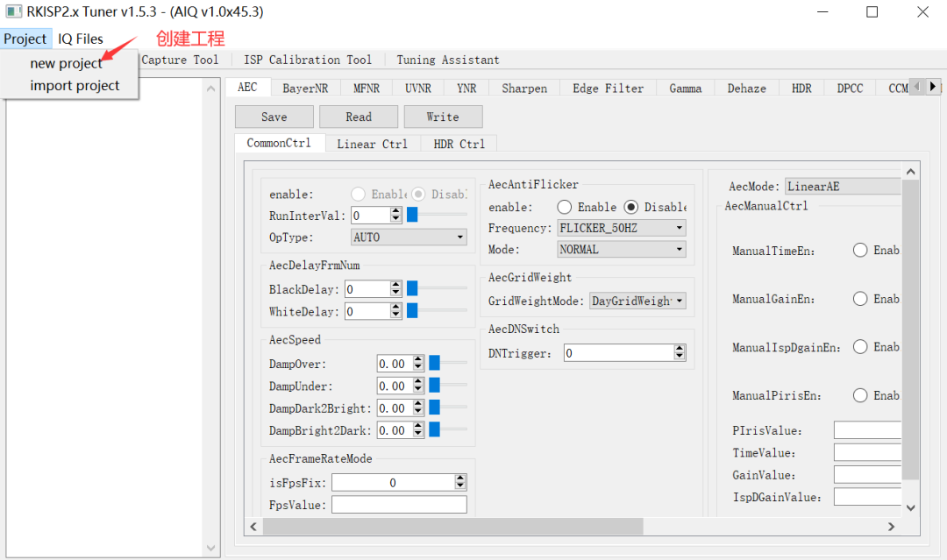The image size is (947, 560).
Task: Click the TimeValue input field
Action: pyautogui.click(x=867, y=452)
